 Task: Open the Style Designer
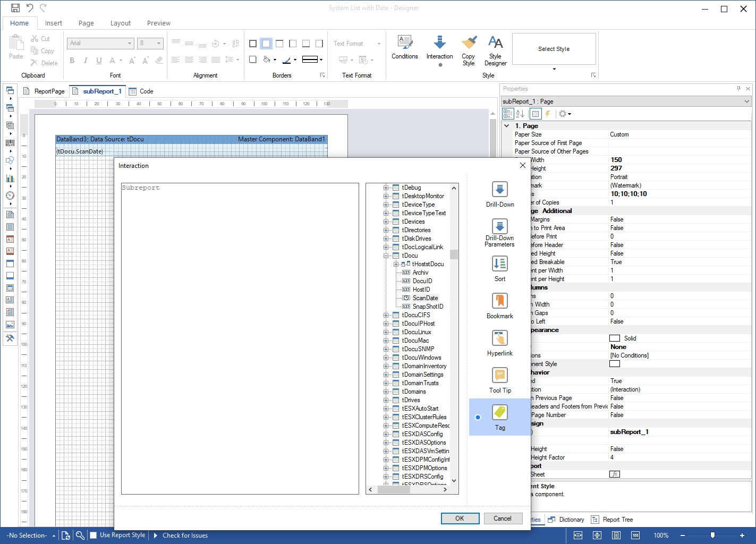tap(495, 50)
